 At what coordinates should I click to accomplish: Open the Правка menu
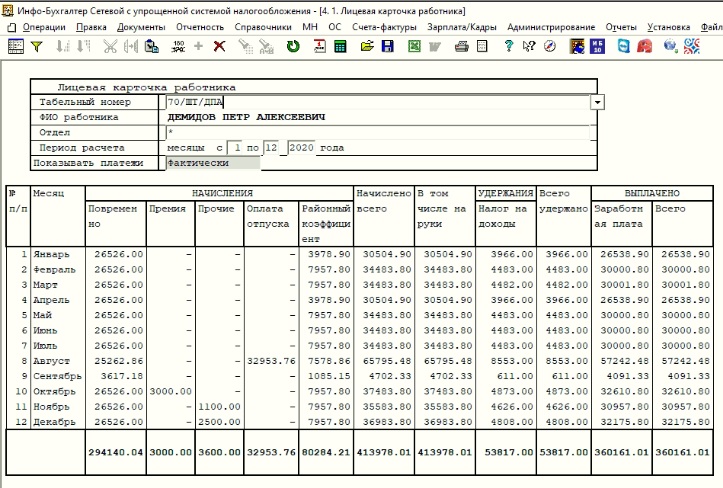pyautogui.click(x=91, y=27)
